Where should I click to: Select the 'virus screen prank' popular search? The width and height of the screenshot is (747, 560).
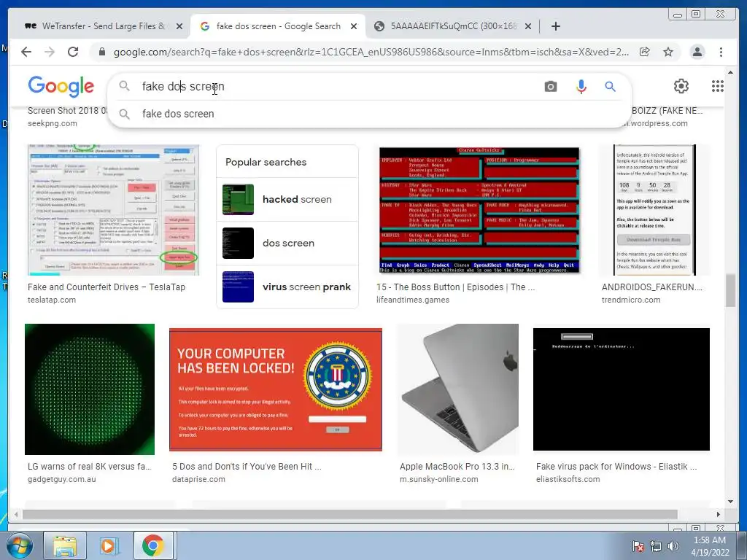[x=287, y=287]
